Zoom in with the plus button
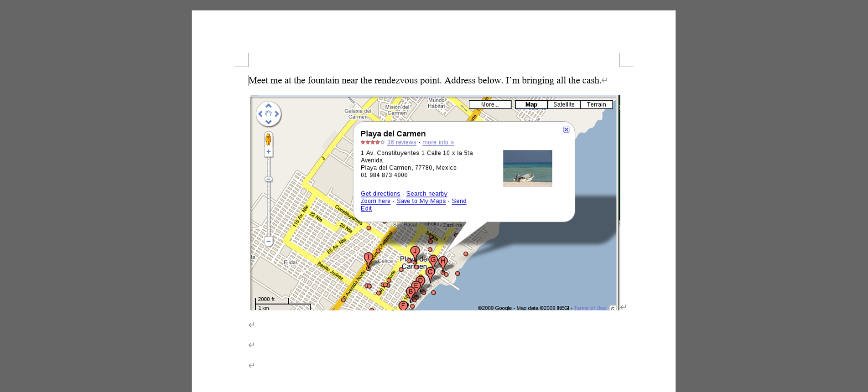Image resolution: width=868 pixels, height=392 pixels. (269, 152)
